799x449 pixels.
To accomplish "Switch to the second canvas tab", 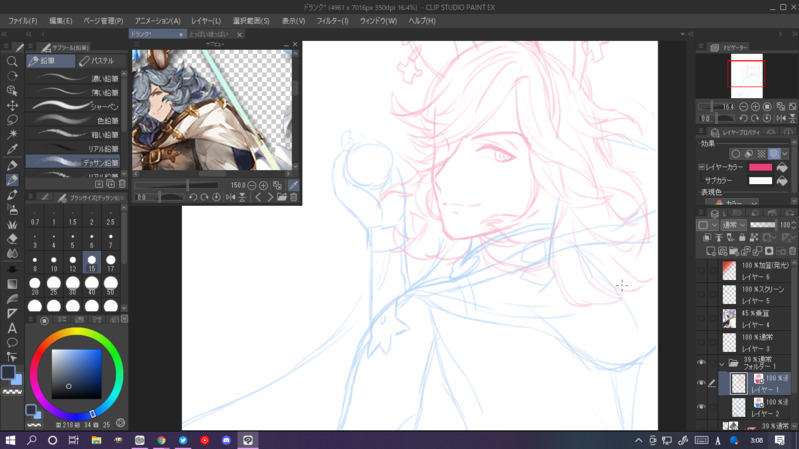I will 209,34.
